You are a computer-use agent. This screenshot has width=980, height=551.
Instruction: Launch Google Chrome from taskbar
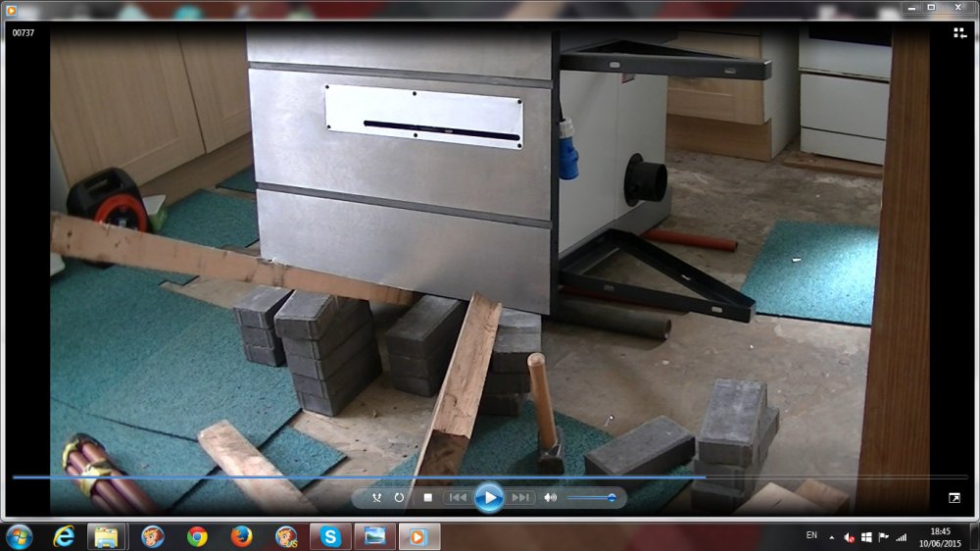tap(198, 536)
